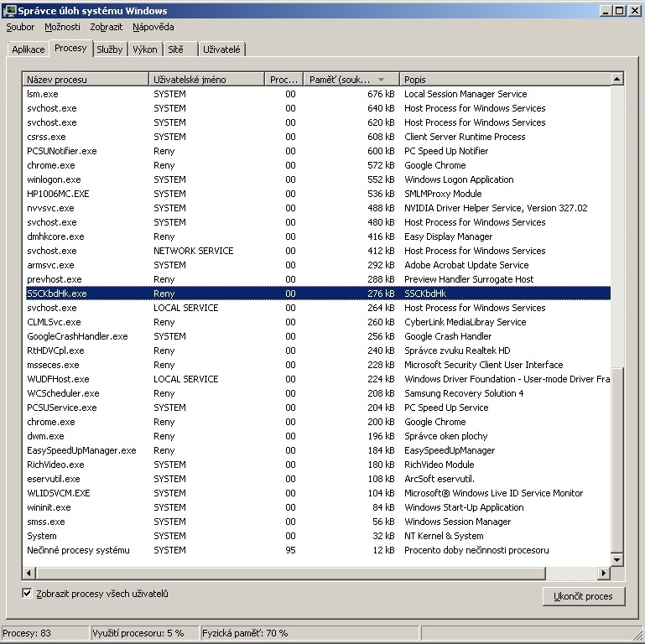The width and height of the screenshot is (645, 644).
Task: Click the horizontal scrollbar right arrow
Action: (604, 574)
